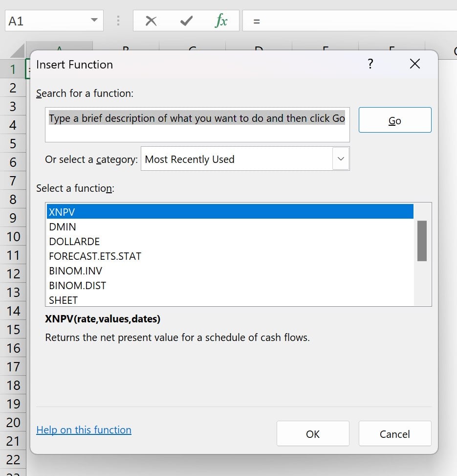
Task: Click in the Search for a function box
Action: [197, 125]
